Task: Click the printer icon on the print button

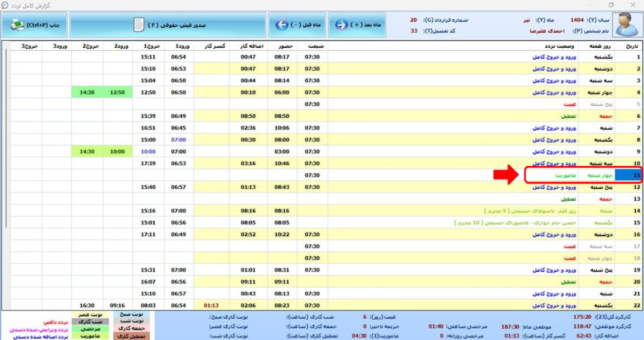Action: (x=17, y=25)
